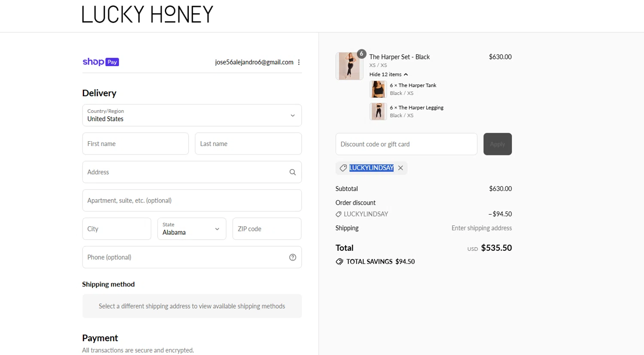
Task: Click the tag icon in discount chip
Action: coord(343,168)
